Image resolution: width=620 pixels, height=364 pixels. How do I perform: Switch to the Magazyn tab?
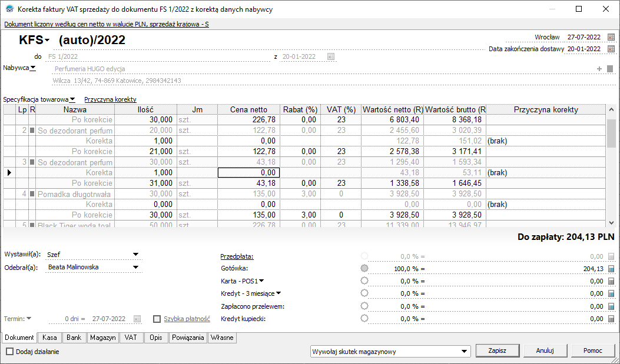103,338
